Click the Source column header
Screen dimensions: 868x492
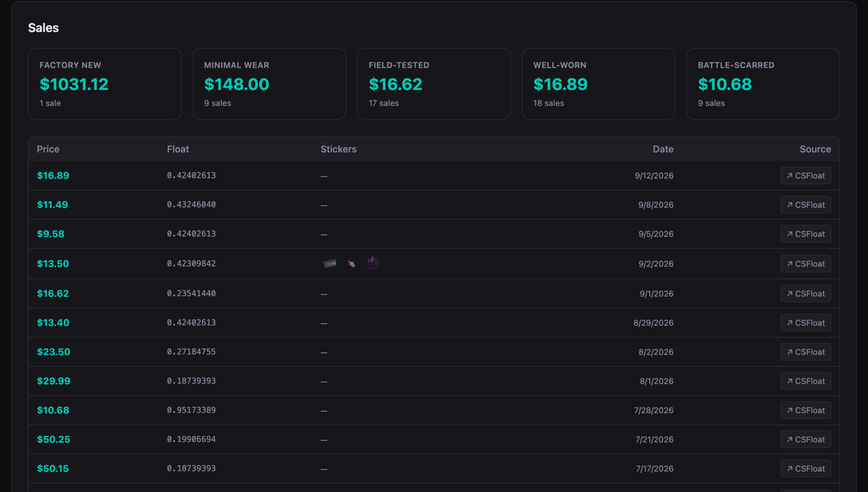coord(815,149)
